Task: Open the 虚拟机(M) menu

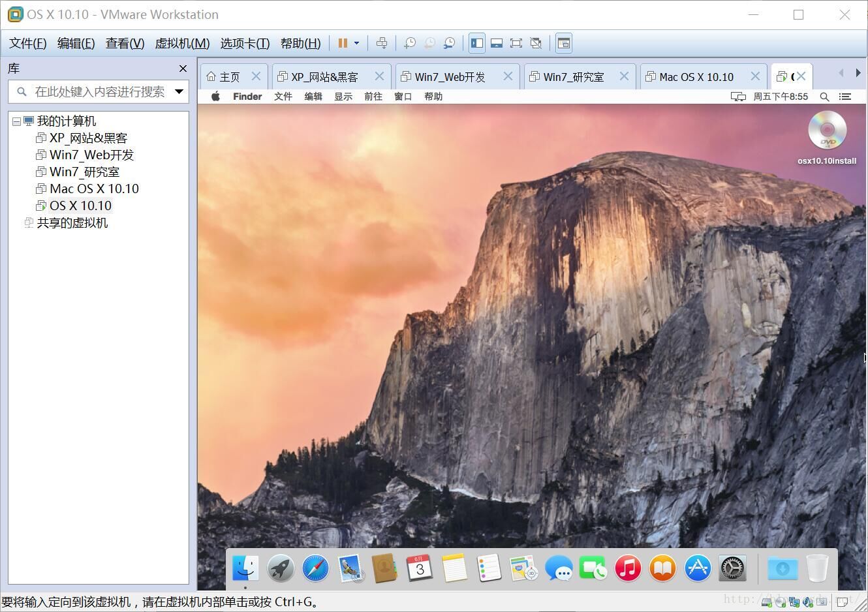Action: click(182, 43)
